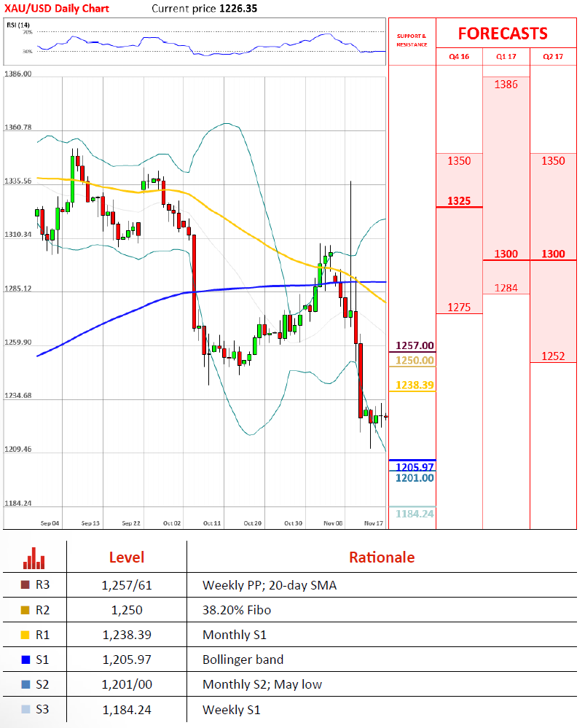Click the Sep 13 date axis label
The image size is (585, 728).
[x=90, y=523]
